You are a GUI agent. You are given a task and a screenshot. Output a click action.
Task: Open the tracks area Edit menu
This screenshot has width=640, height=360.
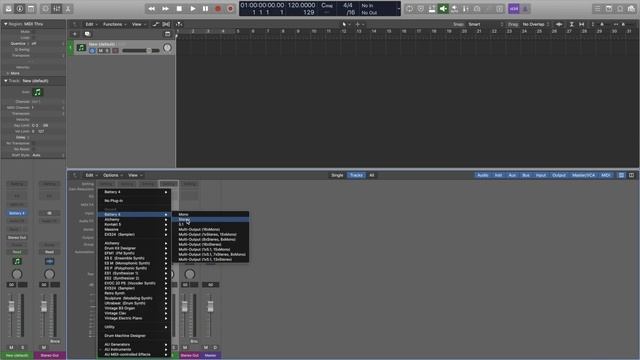click(91, 24)
